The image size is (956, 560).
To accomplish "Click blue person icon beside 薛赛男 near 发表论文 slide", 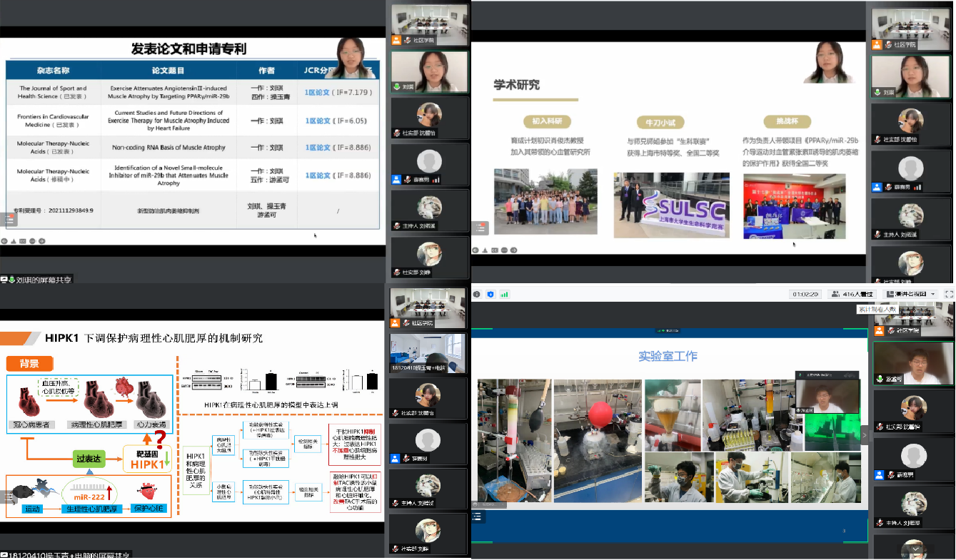I will coord(396,180).
